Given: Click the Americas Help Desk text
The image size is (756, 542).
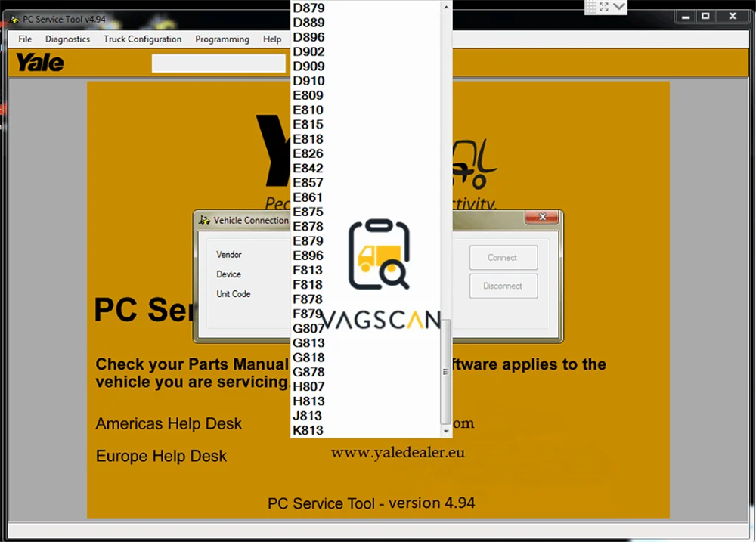Looking at the screenshot, I should 169,423.
